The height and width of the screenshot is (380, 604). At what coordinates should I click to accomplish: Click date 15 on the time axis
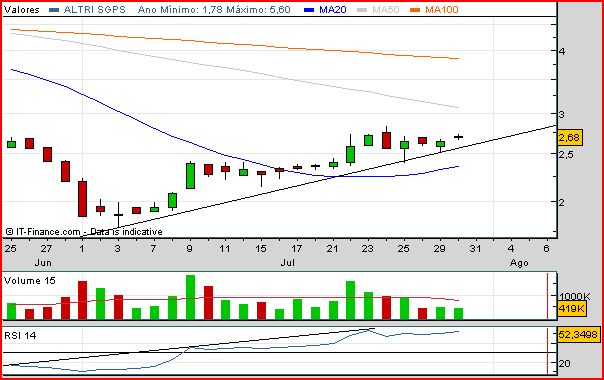click(x=261, y=249)
